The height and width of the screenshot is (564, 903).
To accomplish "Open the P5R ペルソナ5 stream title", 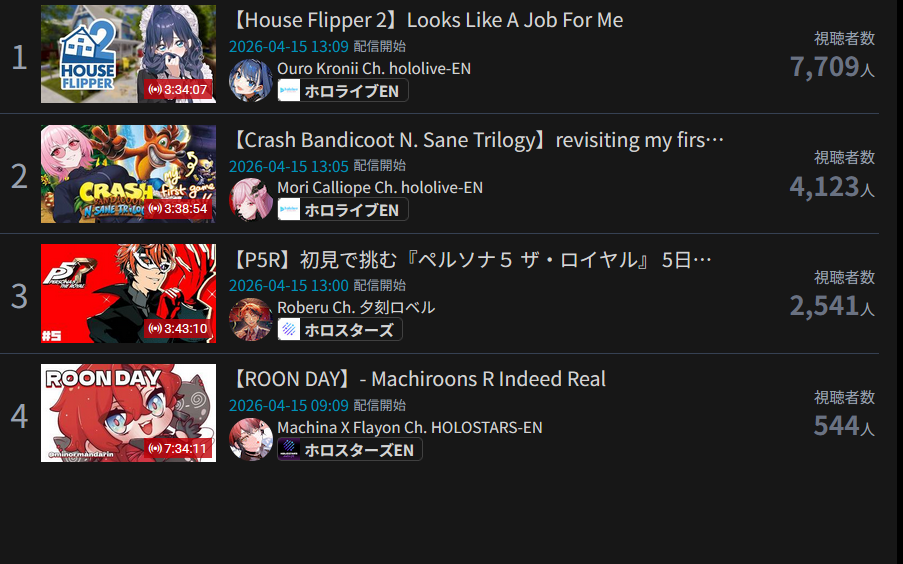I will pos(471,260).
